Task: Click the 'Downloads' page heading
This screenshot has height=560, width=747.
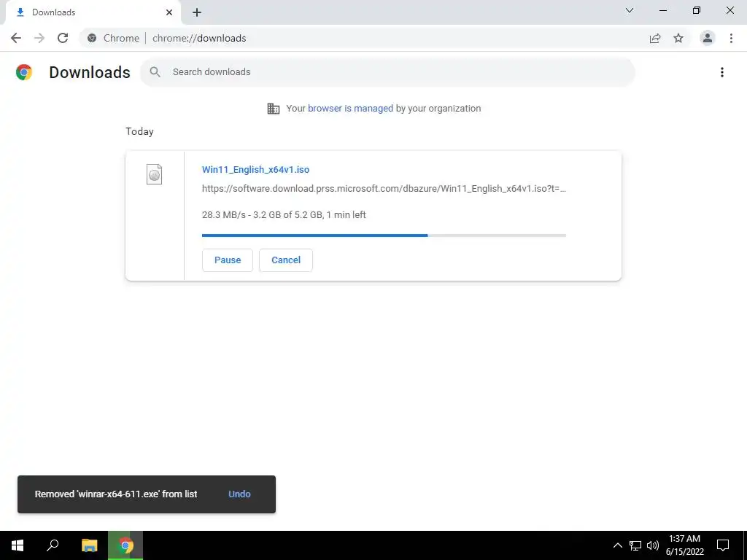Action: coord(90,72)
